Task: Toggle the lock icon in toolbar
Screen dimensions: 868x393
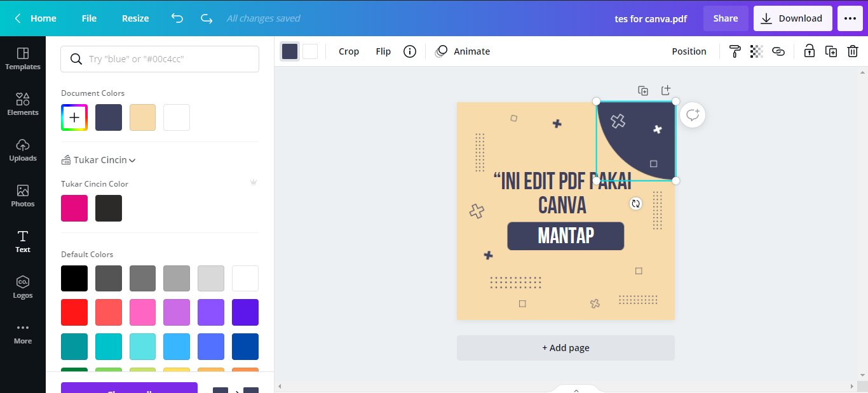Action: 810,51
